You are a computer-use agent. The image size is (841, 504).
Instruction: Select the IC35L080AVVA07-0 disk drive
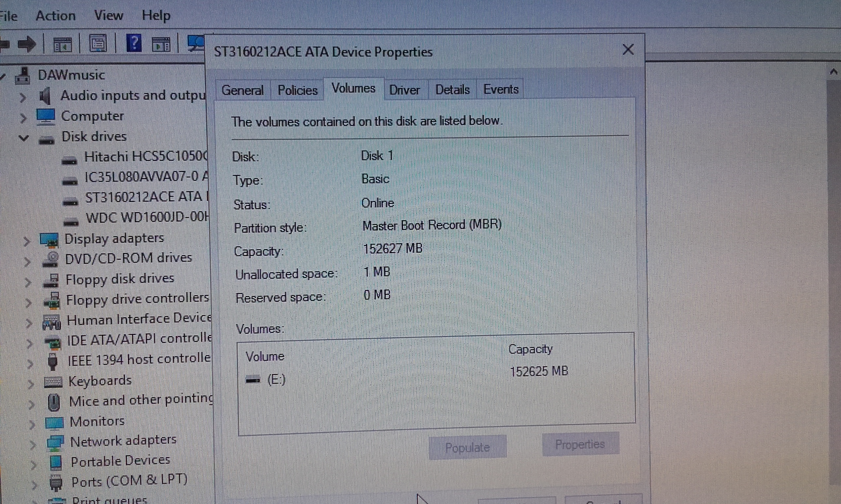point(146,177)
